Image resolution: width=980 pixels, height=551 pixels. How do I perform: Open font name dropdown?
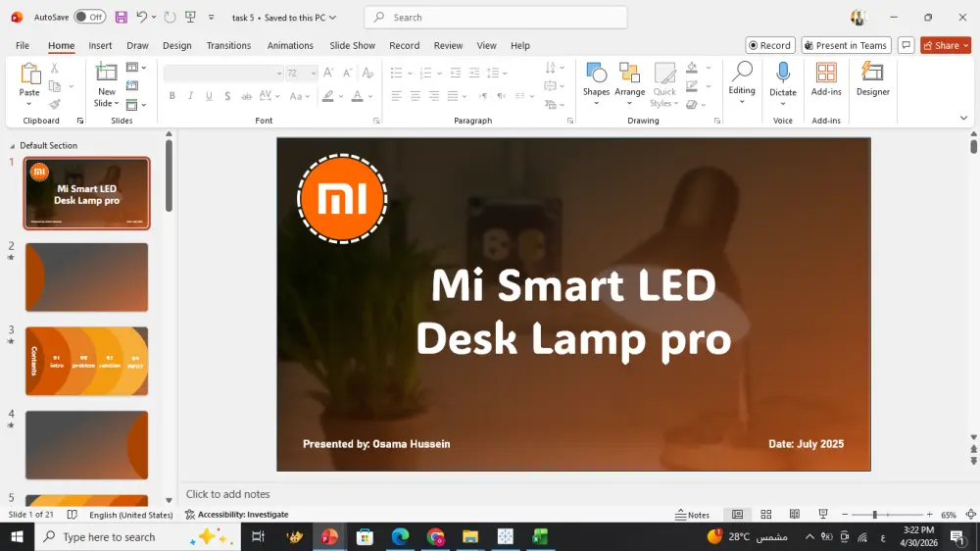(x=278, y=74)
